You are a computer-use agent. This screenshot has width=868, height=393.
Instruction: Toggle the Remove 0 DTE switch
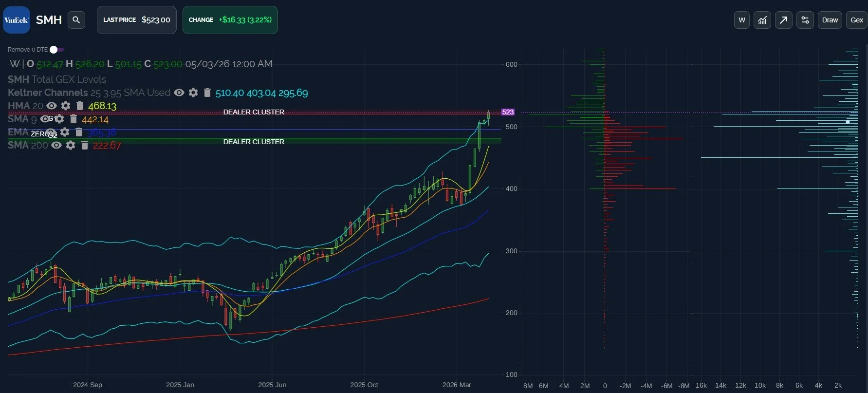click(x=56, y=50)
